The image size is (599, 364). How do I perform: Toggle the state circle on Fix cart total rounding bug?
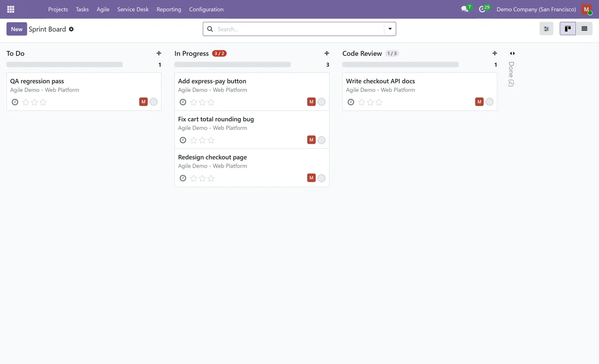pyautogui.click(x=322, y=140)
